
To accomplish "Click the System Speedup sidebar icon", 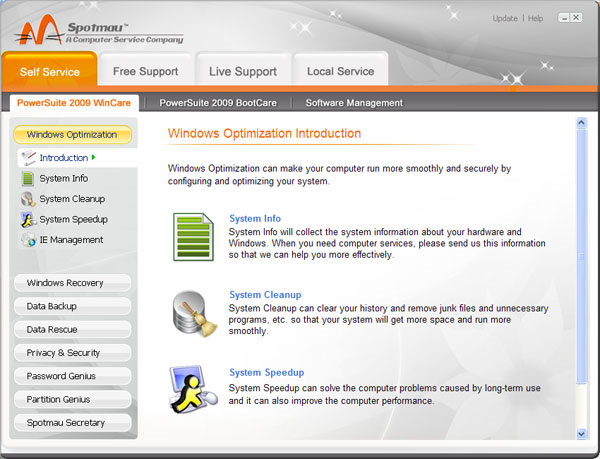I will [28, 220].
